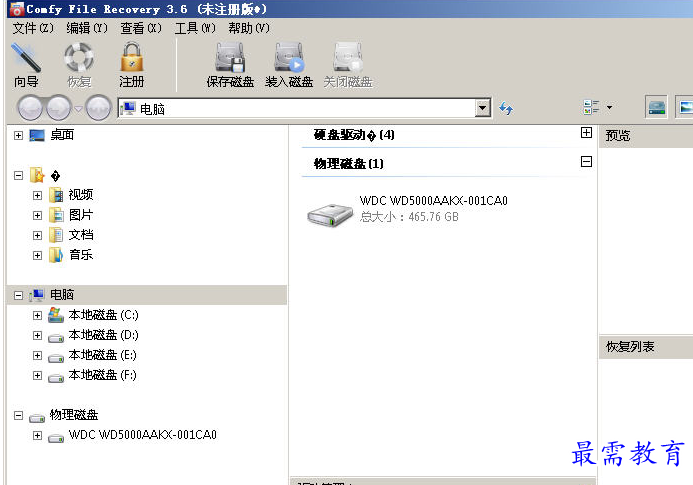
Task: Go back with the navigation back arrow
Action: tap(30, 107)
